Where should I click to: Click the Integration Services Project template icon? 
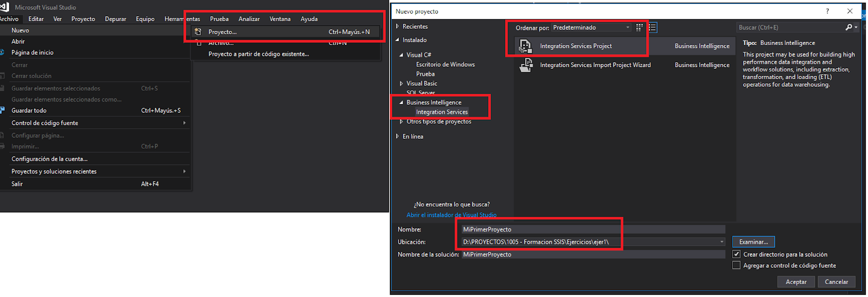tap(525, 46)
